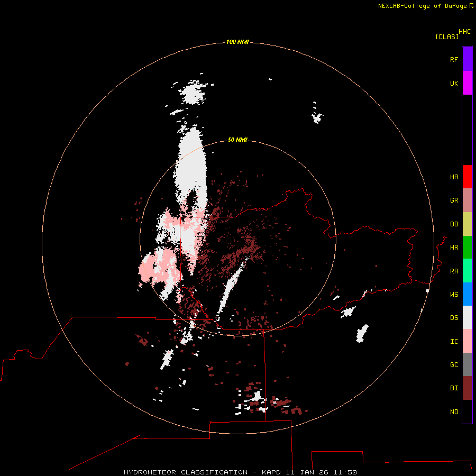The image size is (476, 476).
Task: Click the IC legend label
Action: pos(454,342)
